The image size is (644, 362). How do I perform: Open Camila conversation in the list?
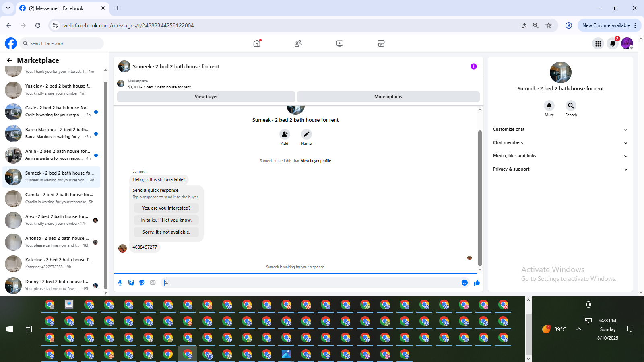coord(52,199)
